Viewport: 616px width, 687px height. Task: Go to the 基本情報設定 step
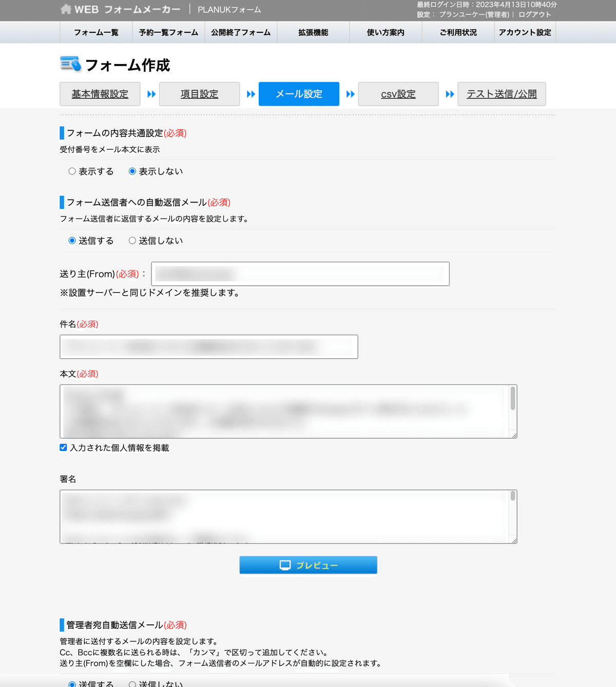(x=100, y=94)
